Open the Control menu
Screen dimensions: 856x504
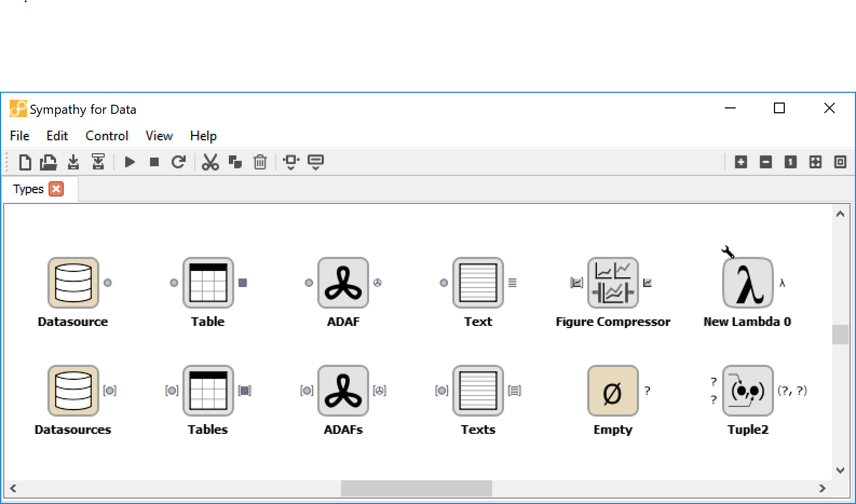pyautogui.click(x=107, y=136)
